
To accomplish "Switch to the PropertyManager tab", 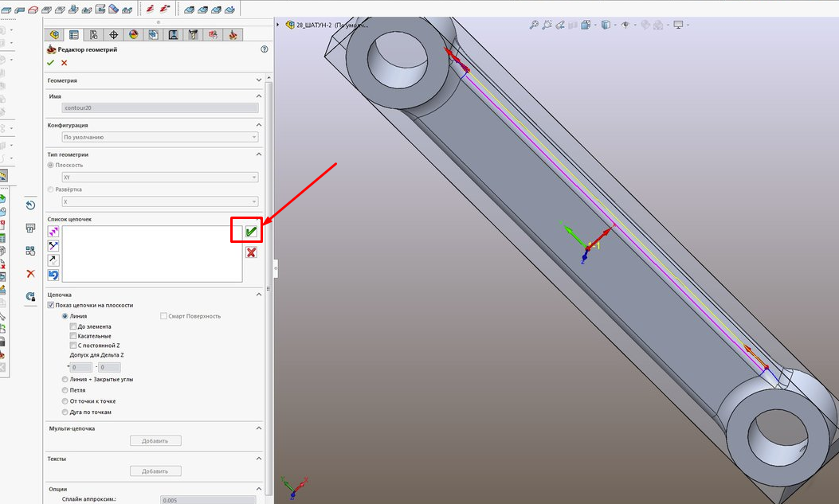I will (74, 35).
